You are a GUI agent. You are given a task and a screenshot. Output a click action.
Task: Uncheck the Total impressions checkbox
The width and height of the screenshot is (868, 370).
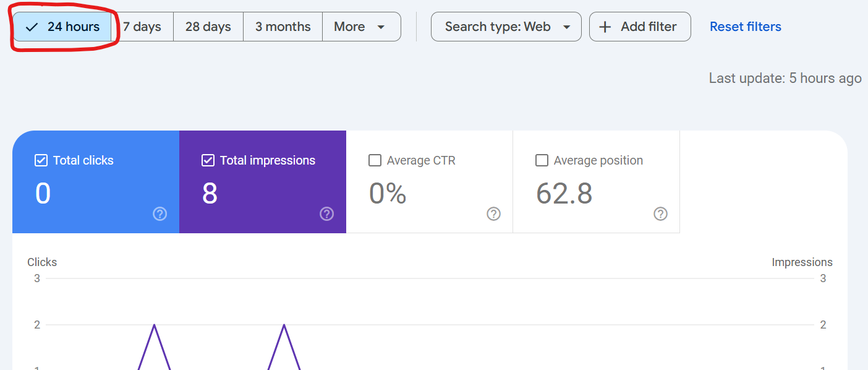pyautogui.click(x=208, y=160)
